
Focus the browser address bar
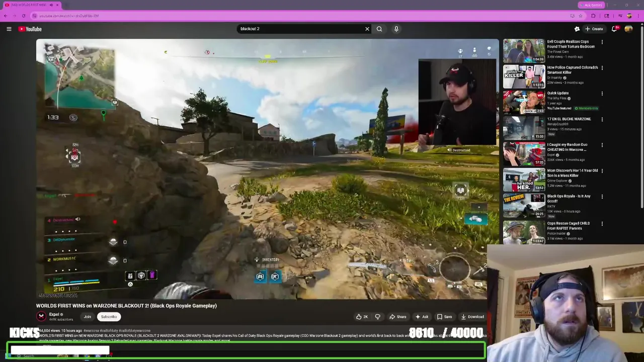tap(302, 16)
